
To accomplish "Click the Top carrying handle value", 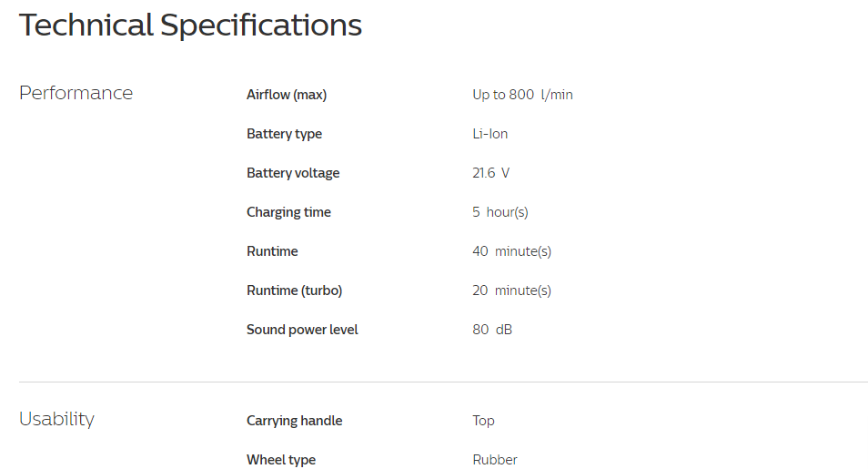I will [x=483, y=421].
